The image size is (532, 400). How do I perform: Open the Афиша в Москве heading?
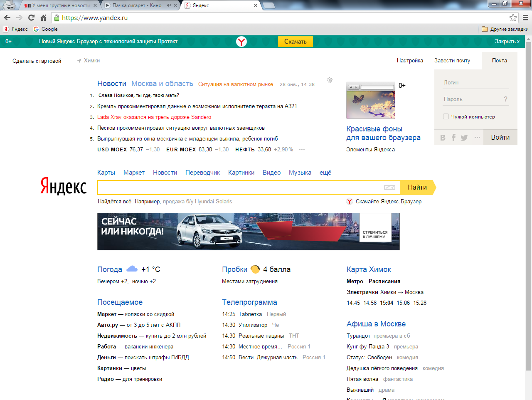376,324
